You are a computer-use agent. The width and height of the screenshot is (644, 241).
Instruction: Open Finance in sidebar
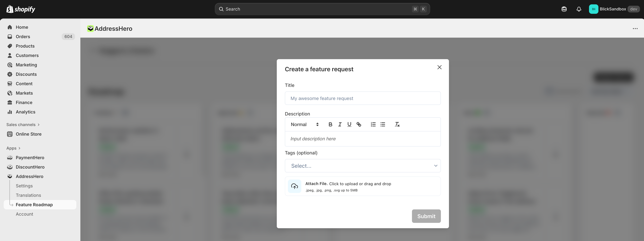[x=40, y=103]
